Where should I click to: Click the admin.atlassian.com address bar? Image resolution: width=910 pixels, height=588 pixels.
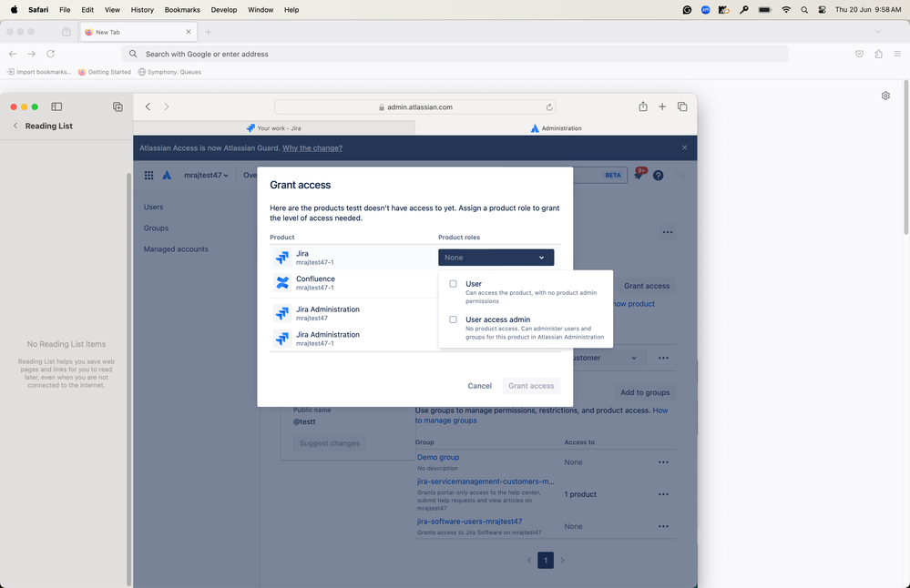pos(415,107)
